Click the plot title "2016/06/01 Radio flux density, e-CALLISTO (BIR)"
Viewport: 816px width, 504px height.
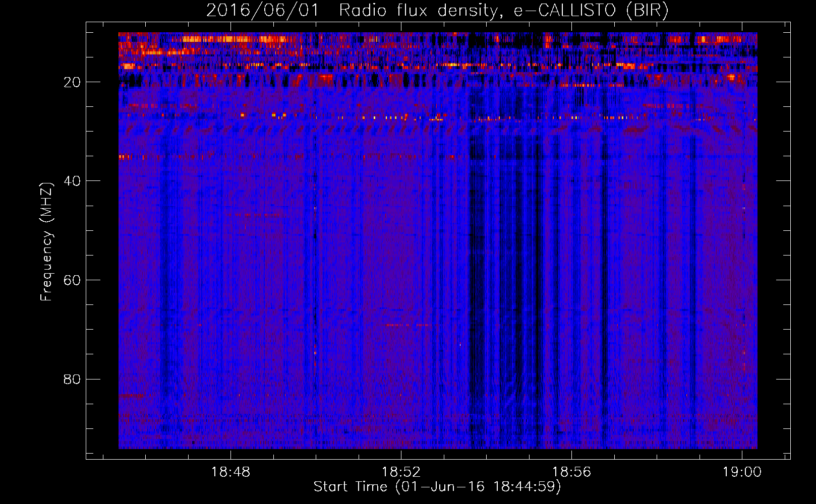tap(437, 11)
